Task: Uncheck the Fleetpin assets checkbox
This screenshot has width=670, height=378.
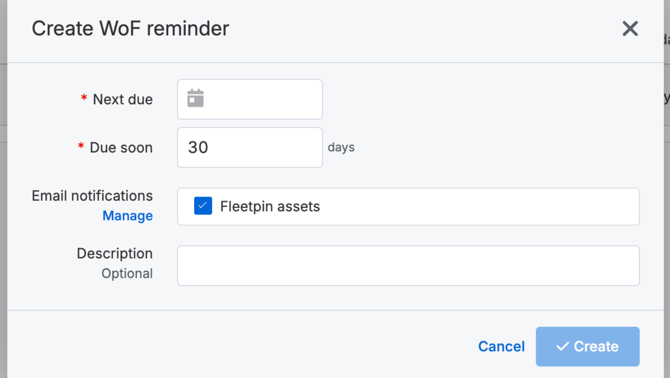Action: 203,206
